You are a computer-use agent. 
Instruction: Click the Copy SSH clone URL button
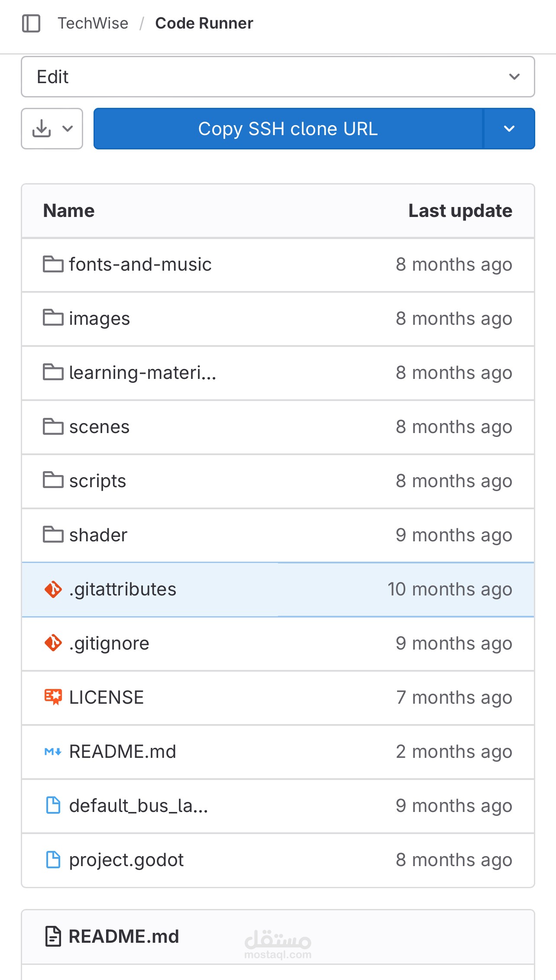click(x=288, y=129)
